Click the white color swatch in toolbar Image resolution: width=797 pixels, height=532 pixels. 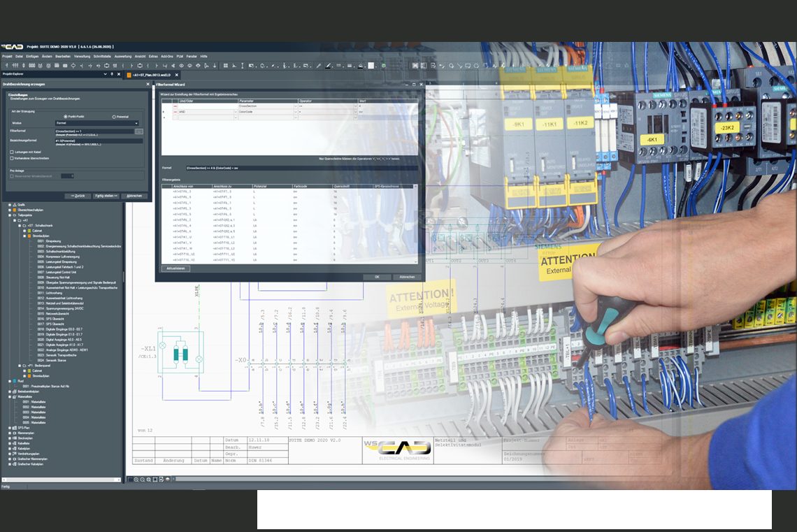pyautogui.click(x=371, y=66)
